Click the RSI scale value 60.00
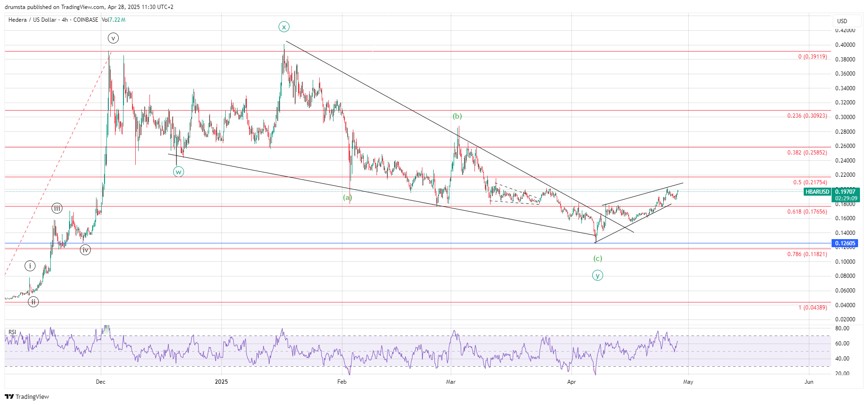868x405 pixels. coord(842,344)
